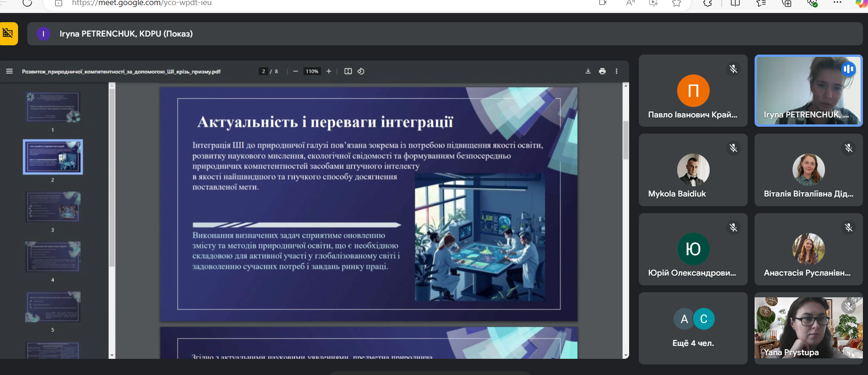Viewport: 868px width, 375px height.
Task: Toggle fit to page in the PDF toolbar
Action: 348,71
